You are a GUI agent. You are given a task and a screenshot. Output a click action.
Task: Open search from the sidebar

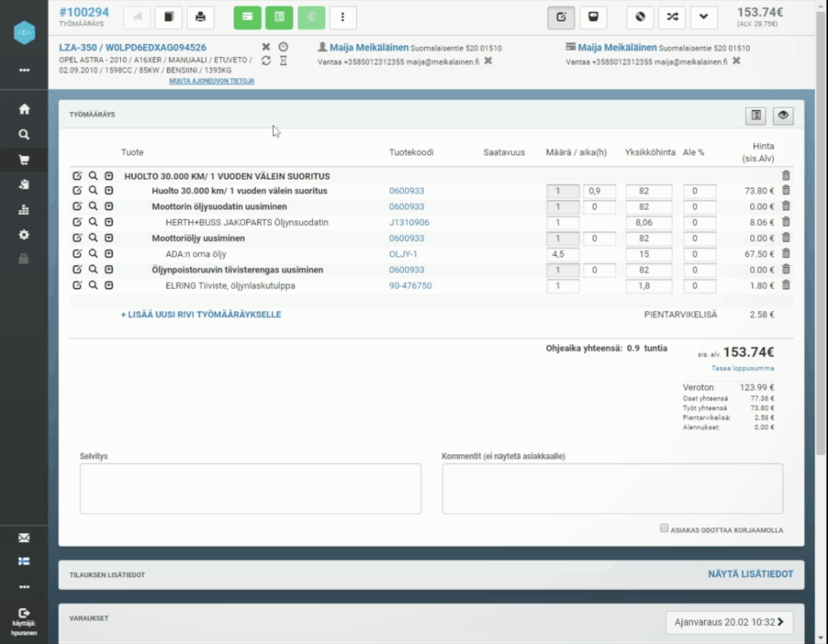(24, 135)
